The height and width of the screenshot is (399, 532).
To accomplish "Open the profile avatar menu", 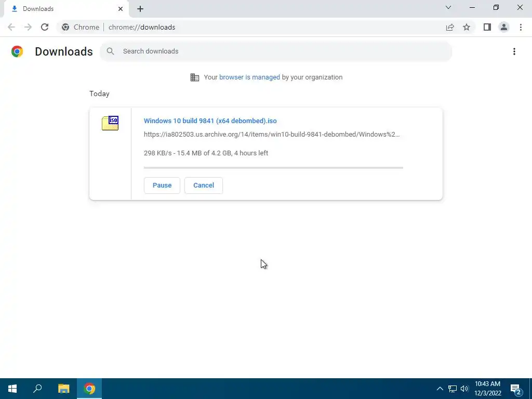I will click(x=504, y=27).
